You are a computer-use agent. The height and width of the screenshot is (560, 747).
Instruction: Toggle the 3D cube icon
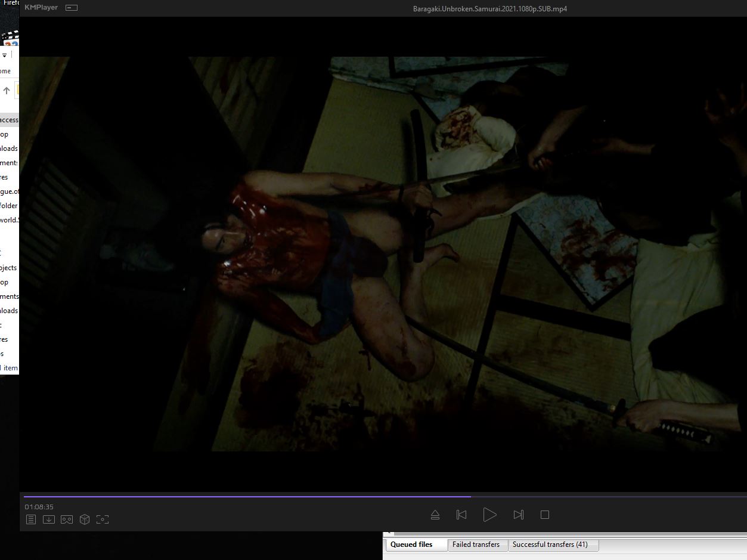pos(85,519)
